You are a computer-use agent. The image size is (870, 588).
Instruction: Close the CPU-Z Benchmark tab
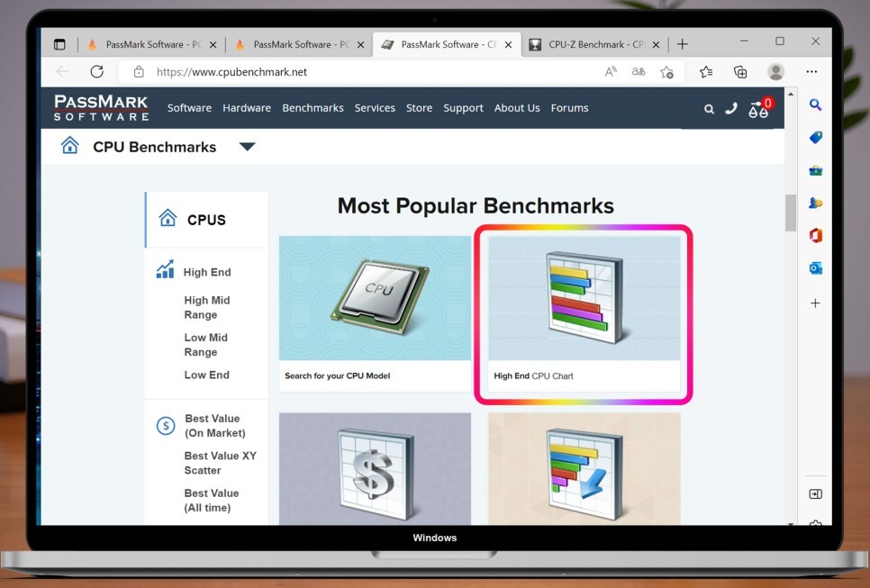[656, 45]
